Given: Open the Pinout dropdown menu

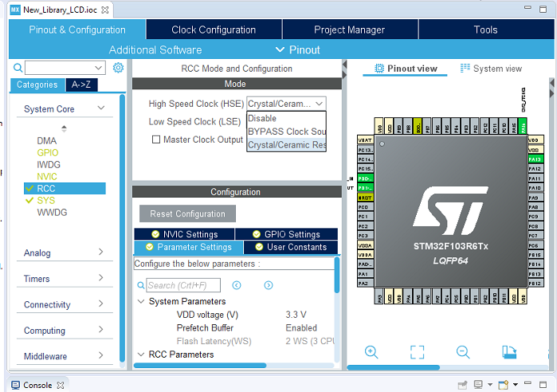Looking at the screenshot, I should 298,49.
